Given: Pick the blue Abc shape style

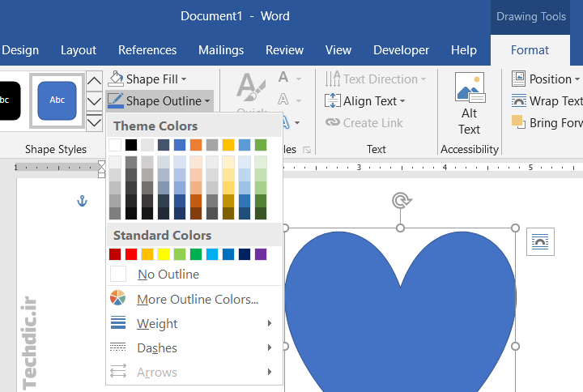Looking at the screenshot, I should [57, 100].
